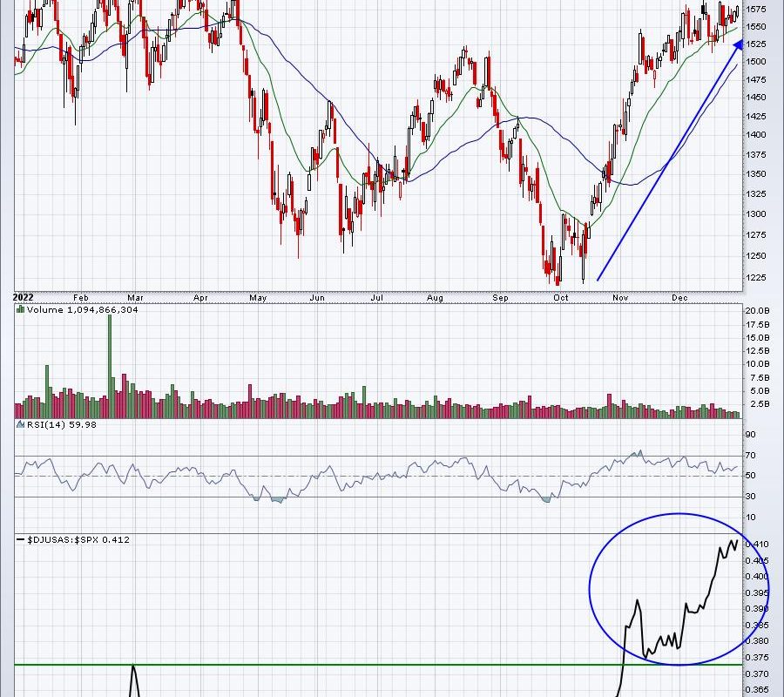Image resolution: width=784 pixels, height=697 pixels.
Task: Click the 0.370 ratio axis value
Action: [757, 674]
